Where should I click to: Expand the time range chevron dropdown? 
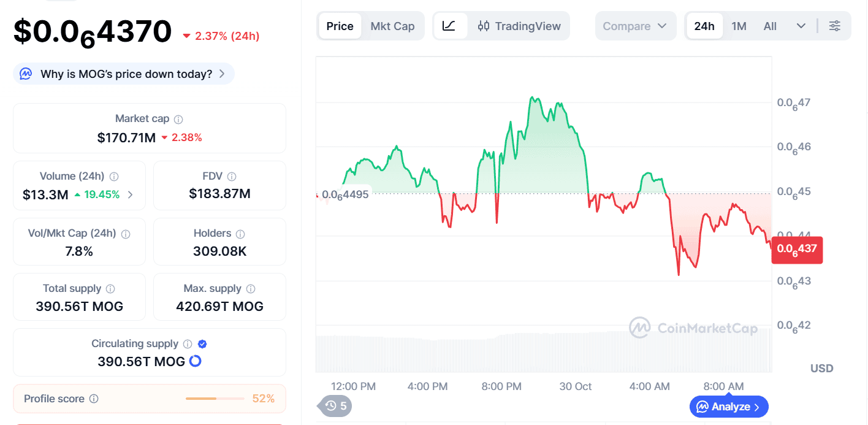click(x=801, y=26)
